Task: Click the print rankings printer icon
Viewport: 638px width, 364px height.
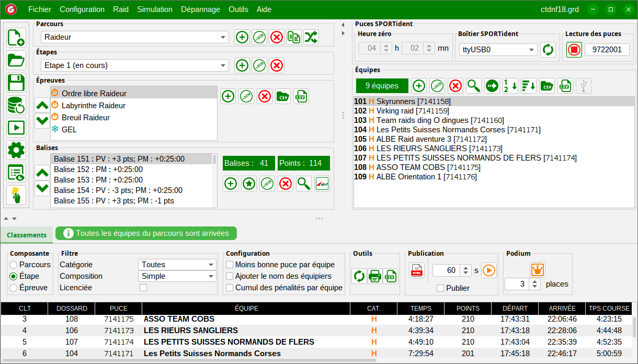Action: 375,276
